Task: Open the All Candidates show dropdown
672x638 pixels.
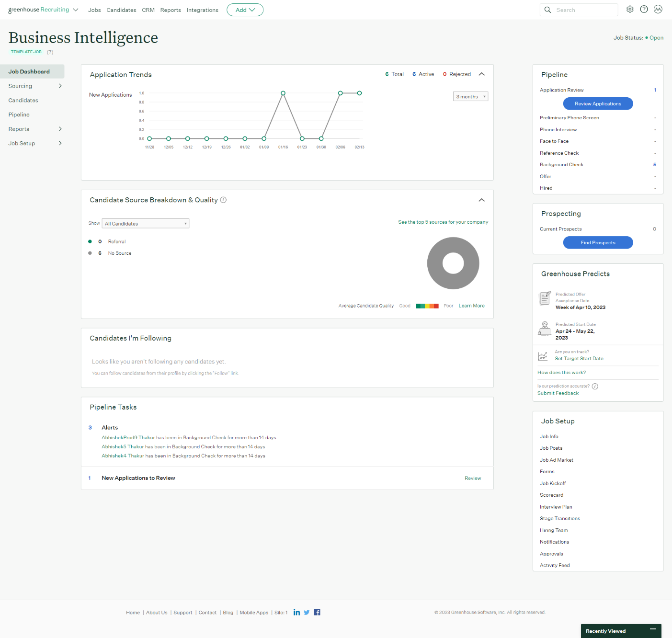Action: tap(146, 223)
